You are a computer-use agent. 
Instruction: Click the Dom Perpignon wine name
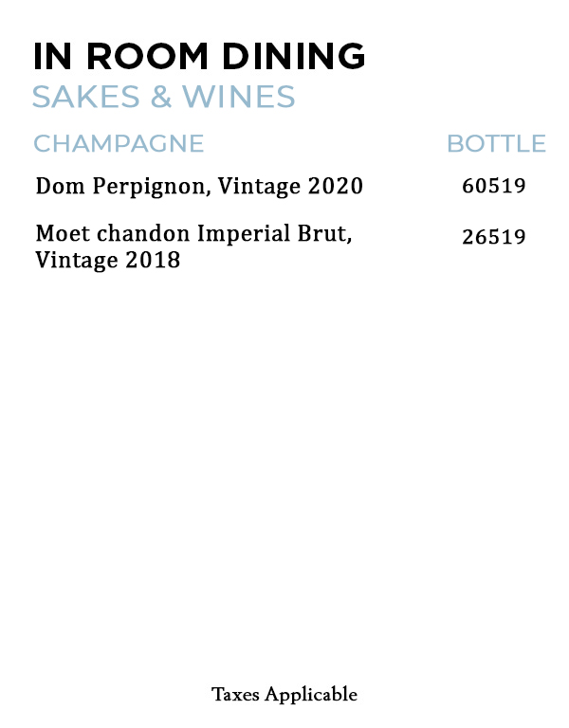pyautogui.click(x=122, y=186)
